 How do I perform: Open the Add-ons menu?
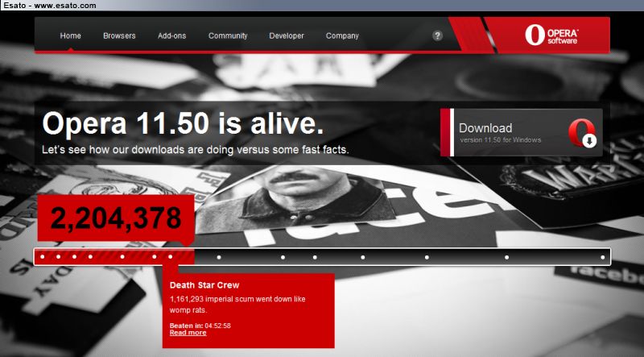171,35
